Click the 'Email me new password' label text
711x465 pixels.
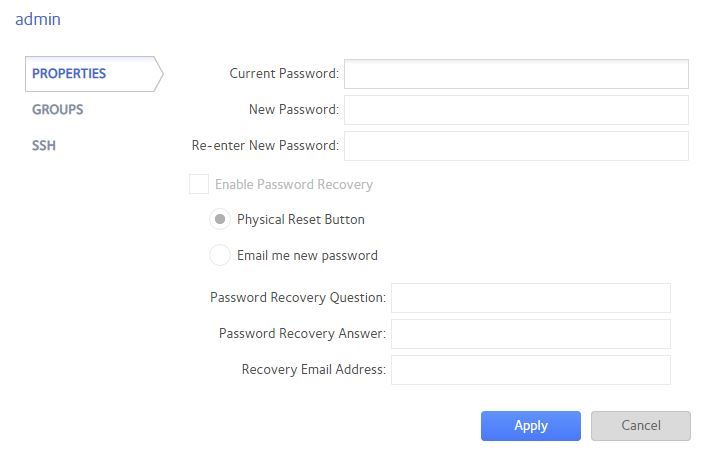(307, 256)
